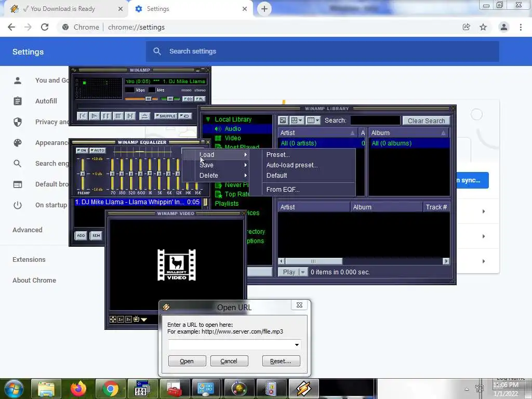The height and width of the screenshot is (399, 532).
Task: Select the All (0 albums) row
Action: pos(409,143)
